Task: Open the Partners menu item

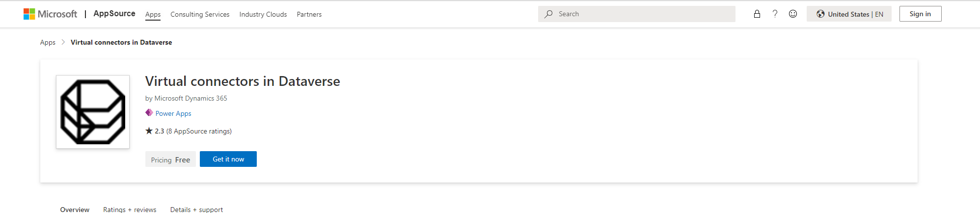Action: [x=309, y=15]
